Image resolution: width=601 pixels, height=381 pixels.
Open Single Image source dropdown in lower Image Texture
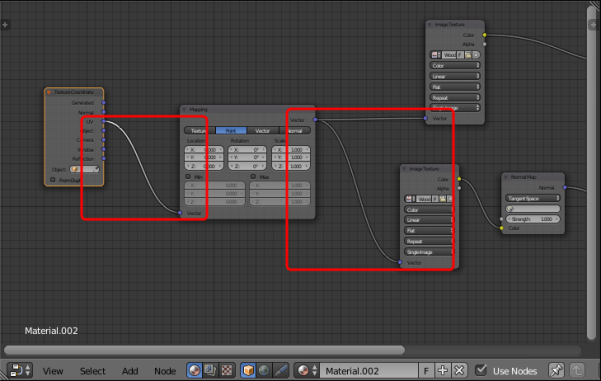[429, 252]
